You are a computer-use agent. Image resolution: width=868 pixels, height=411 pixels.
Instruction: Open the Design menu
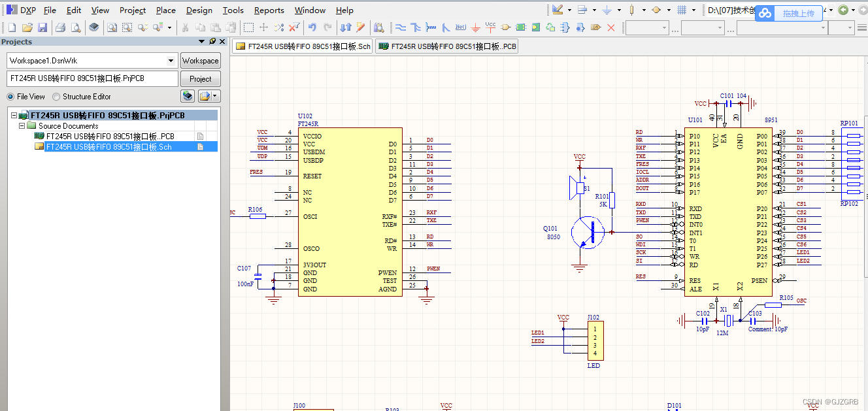tap(199, 10)
